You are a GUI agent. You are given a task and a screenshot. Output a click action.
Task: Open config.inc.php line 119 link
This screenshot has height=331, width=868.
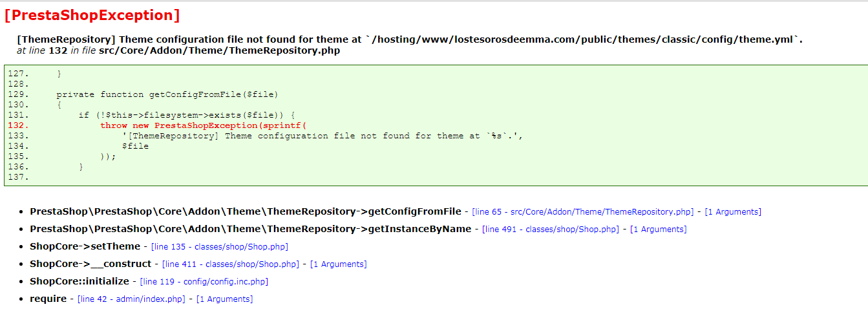tap(204, 281)
